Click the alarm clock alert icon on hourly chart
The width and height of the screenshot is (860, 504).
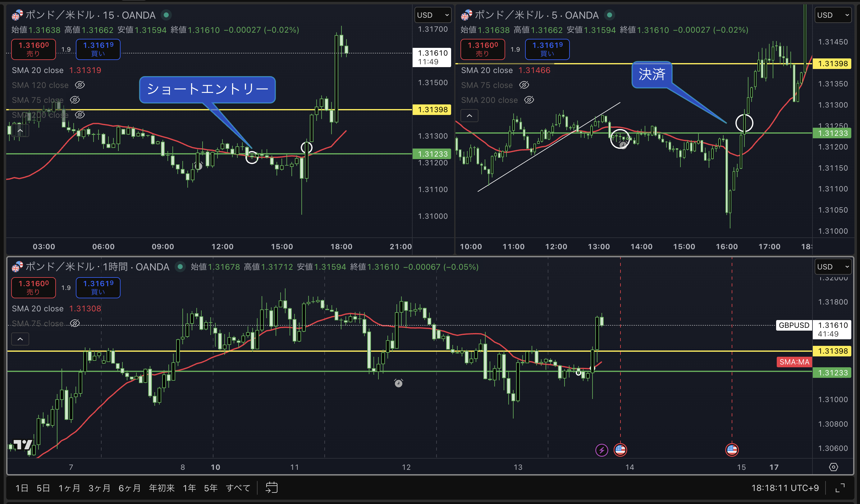tap(398, 383)
